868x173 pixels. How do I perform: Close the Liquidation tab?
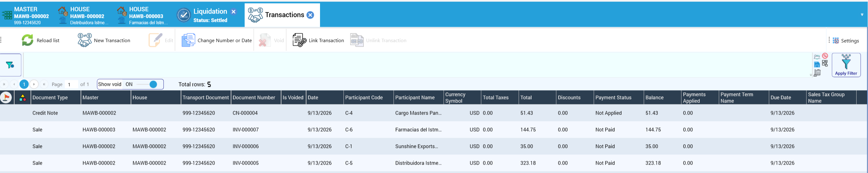coord(234,12)
